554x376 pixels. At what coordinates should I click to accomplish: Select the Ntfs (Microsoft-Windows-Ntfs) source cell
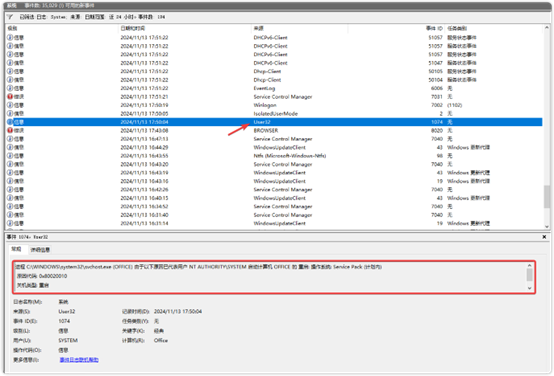click(290, 156)
